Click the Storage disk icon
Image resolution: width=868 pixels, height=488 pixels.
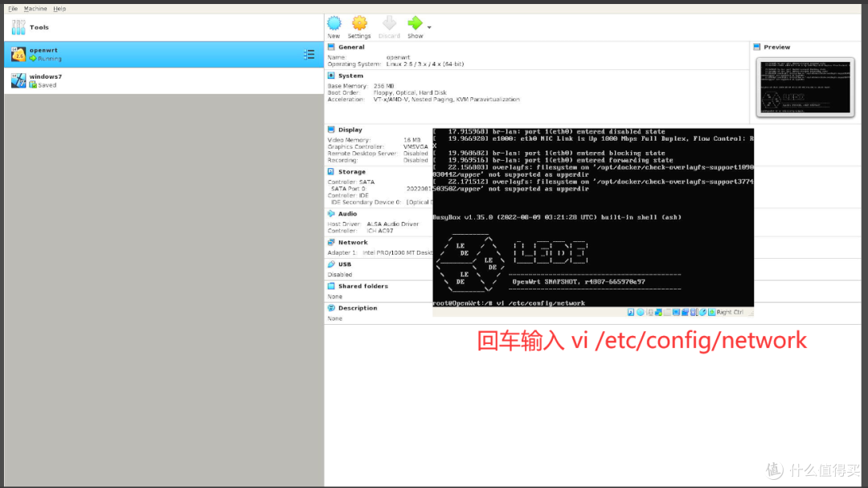click(331, 172)
